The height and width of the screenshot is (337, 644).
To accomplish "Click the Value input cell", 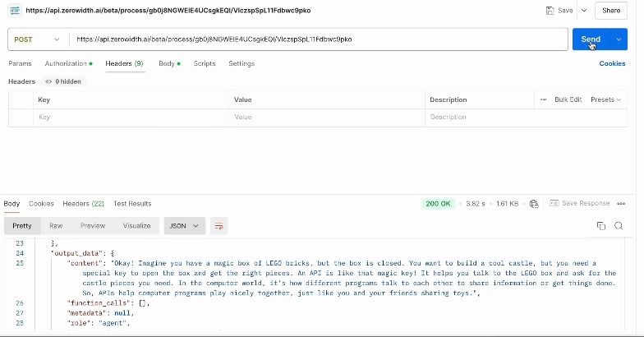I will coord(327,117).
